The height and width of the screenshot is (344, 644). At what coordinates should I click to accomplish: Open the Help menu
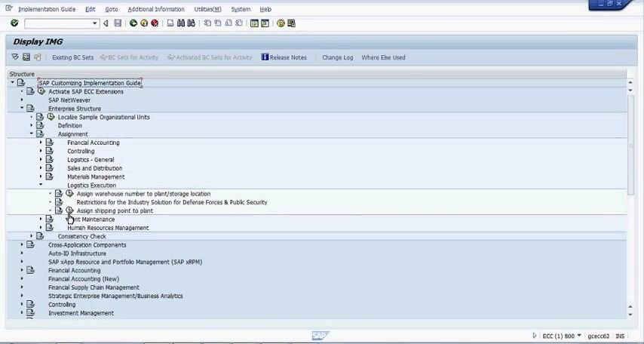[265, 9]
